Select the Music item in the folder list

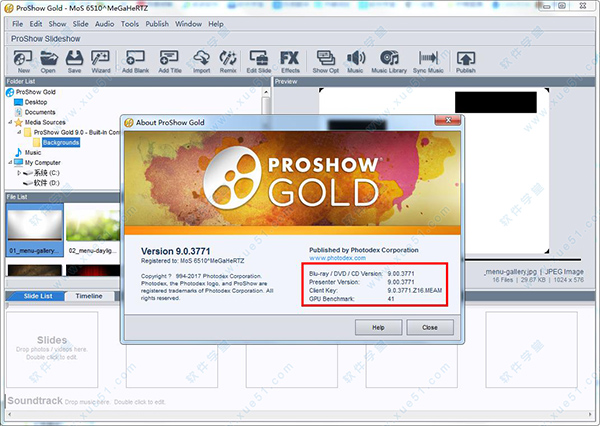[28, 152]
